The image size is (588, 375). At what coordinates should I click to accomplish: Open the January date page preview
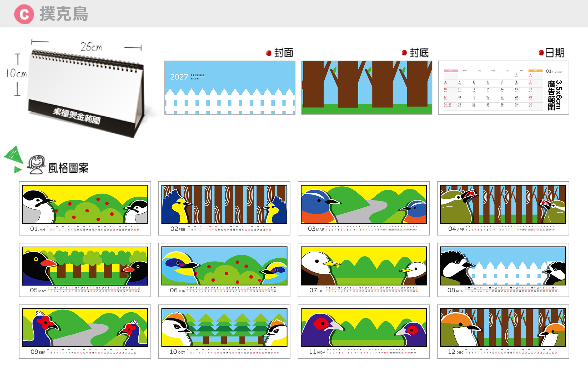click(503, 88)
